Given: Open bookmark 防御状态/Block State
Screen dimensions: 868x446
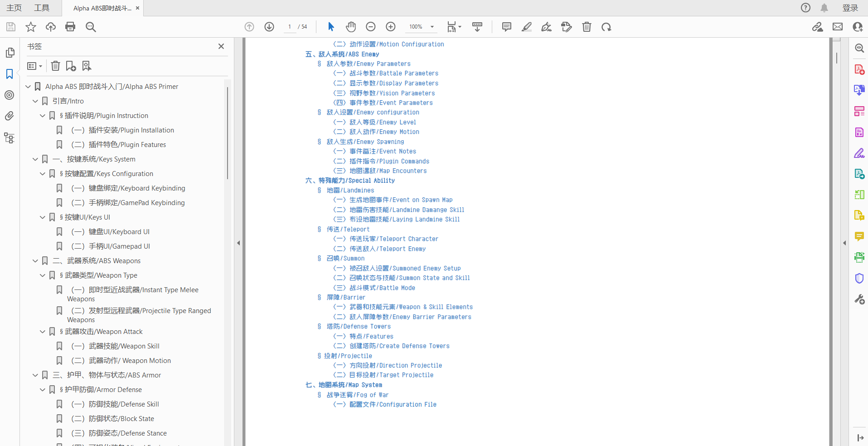Looking at the screenshot, I should click(113, 419).
